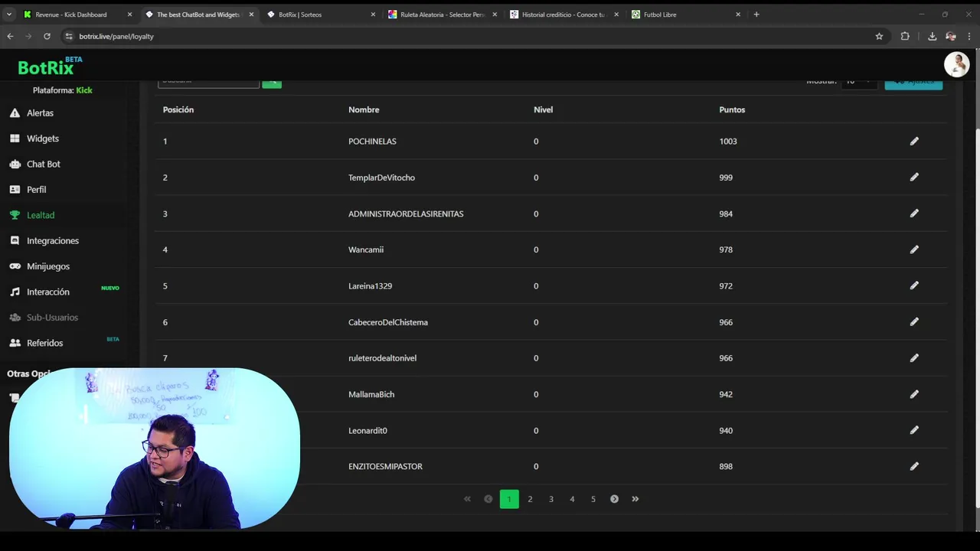
Task: Edit points for Wancamii row
Action: (x=914, y=249)
